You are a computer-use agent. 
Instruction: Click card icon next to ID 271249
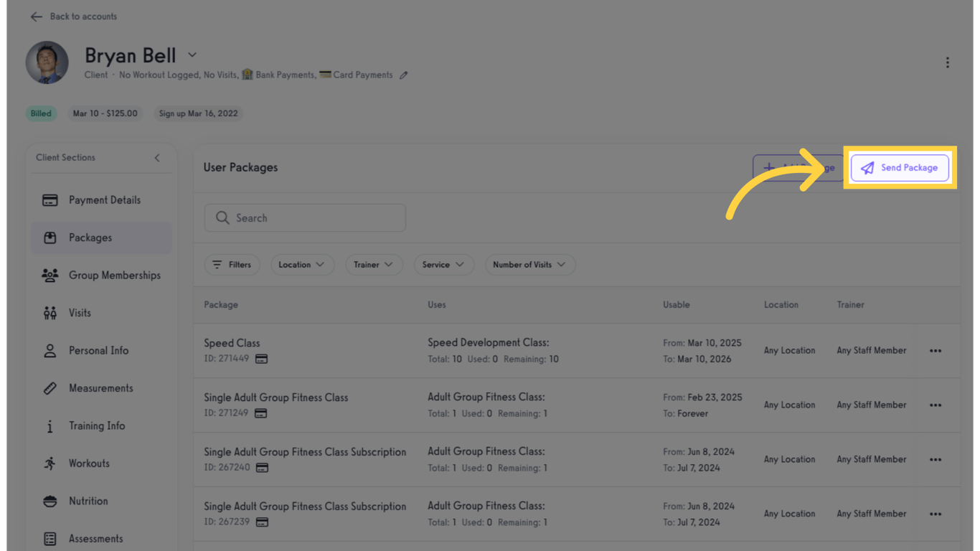point(260,413)
